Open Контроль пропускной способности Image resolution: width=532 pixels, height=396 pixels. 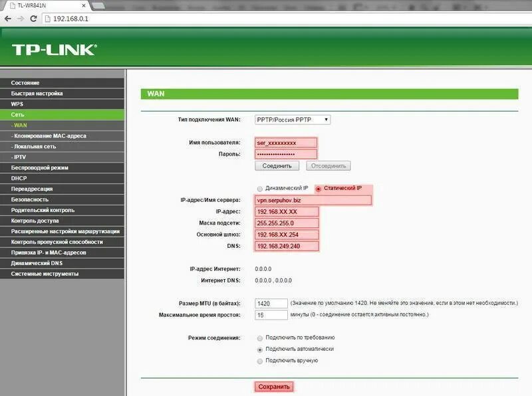[62, 242]
